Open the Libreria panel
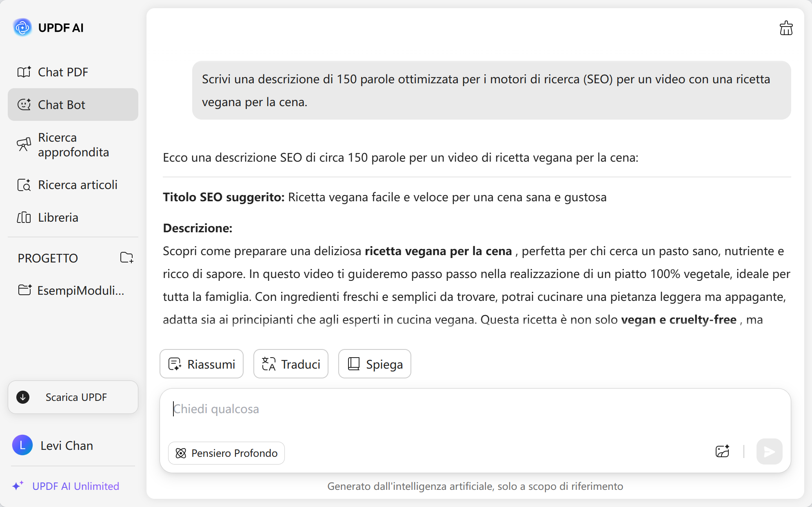 tap(58, 217)
